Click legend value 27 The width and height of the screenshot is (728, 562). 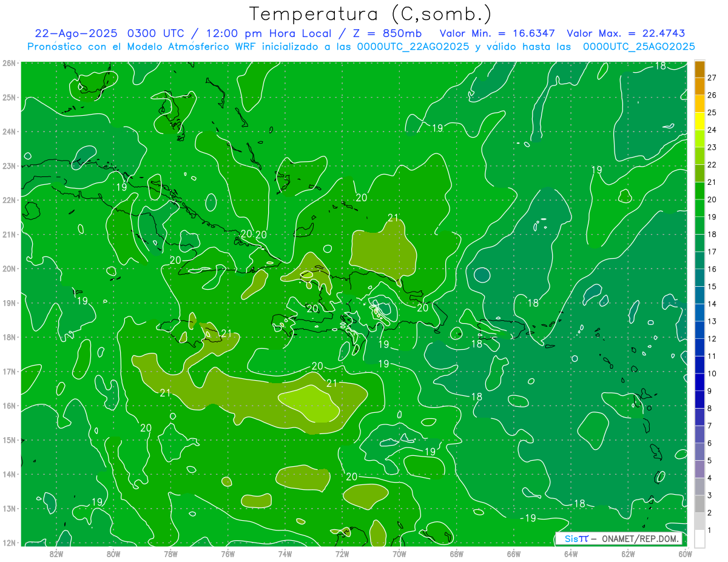(x=712, y=77)
